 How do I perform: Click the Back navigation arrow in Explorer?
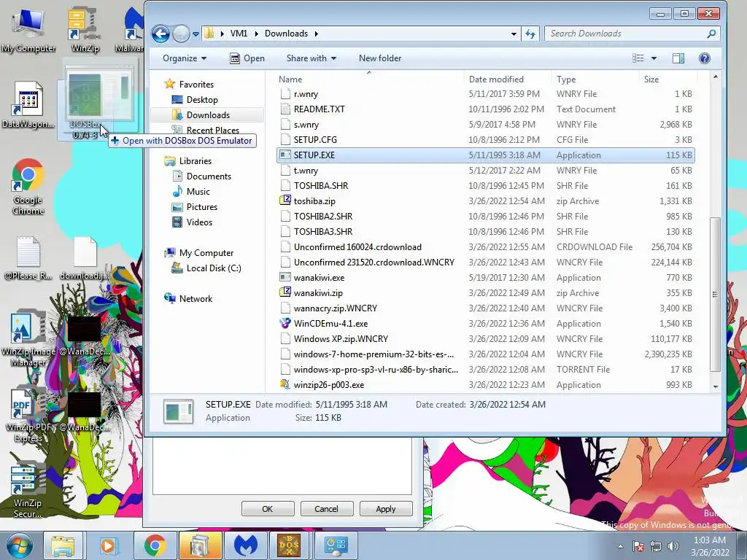pyautogui.click(x=160, y=34)
